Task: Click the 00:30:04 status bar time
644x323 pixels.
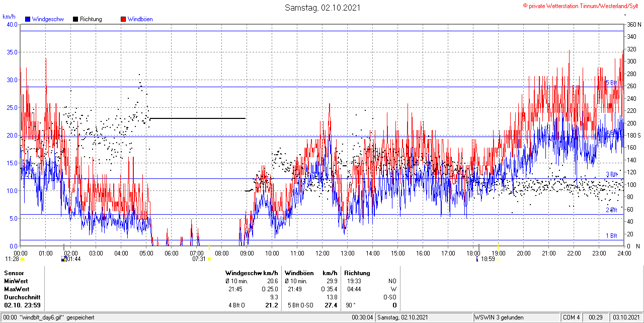Action: (x=362, y=317)
